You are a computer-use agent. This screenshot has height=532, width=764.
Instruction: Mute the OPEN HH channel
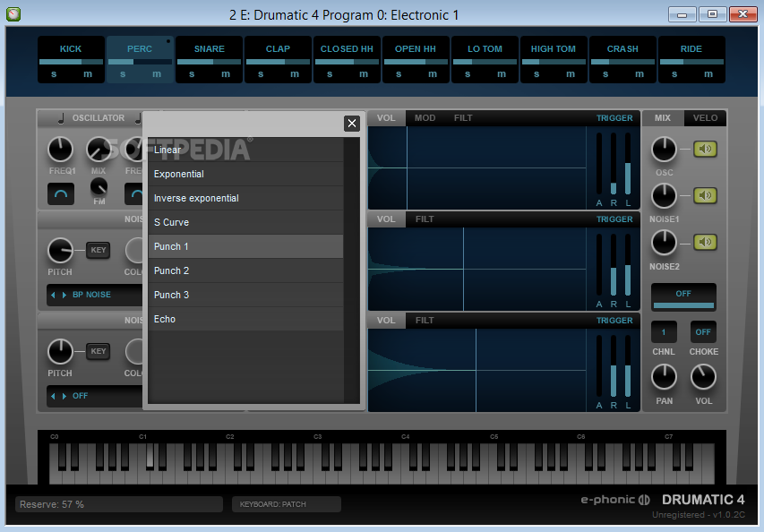tap(433, 74)
